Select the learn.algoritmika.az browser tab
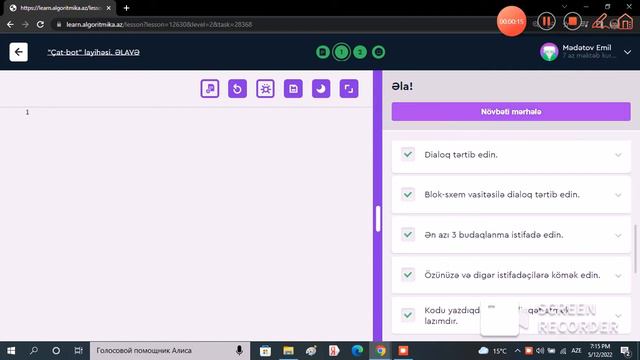The image size is (640, 360). coord(60,8)
